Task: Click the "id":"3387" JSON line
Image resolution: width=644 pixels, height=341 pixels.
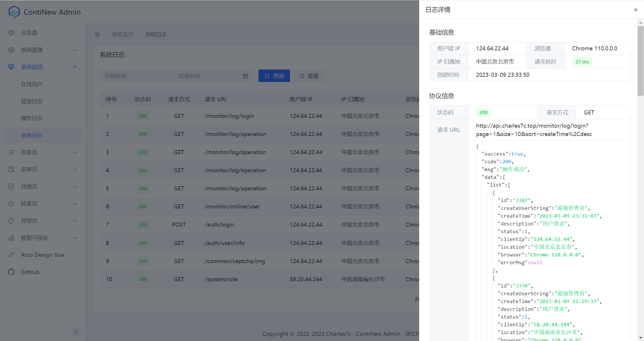Action: 515,200
